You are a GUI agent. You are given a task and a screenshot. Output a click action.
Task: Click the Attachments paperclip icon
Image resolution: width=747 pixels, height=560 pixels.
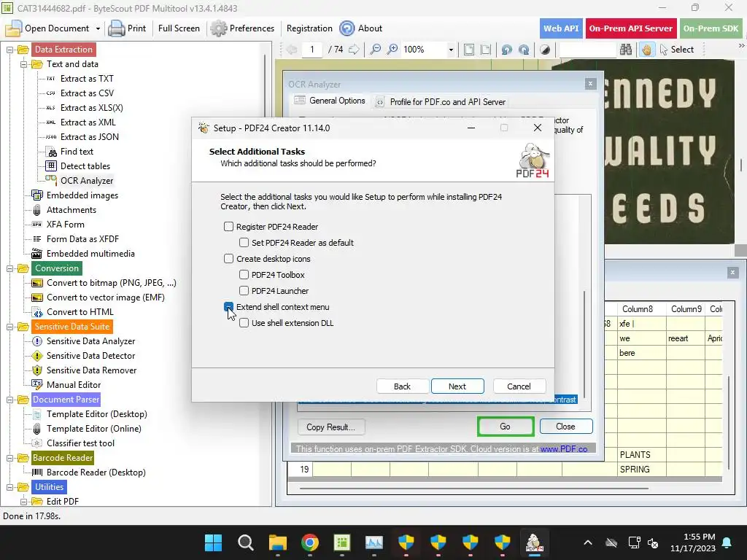point(36,210)
